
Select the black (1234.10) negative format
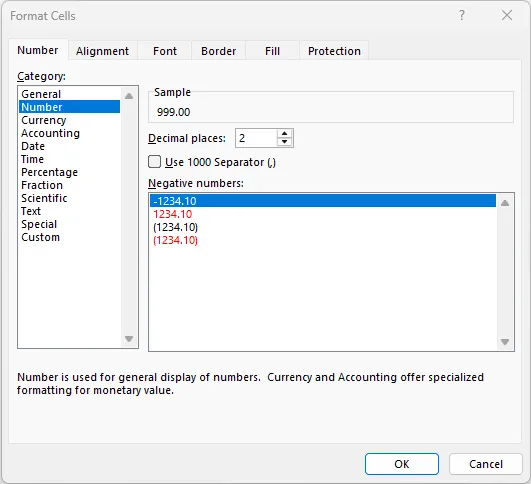click(323, 227)
